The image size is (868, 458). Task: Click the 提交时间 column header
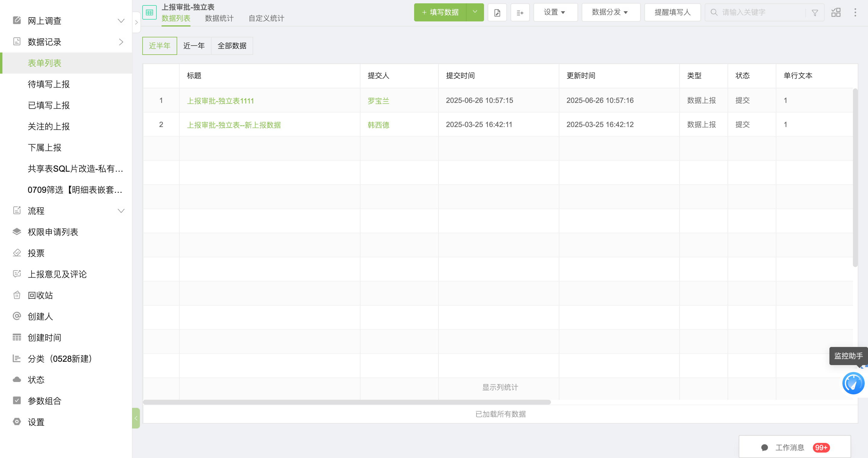click(x=499, y=75)
